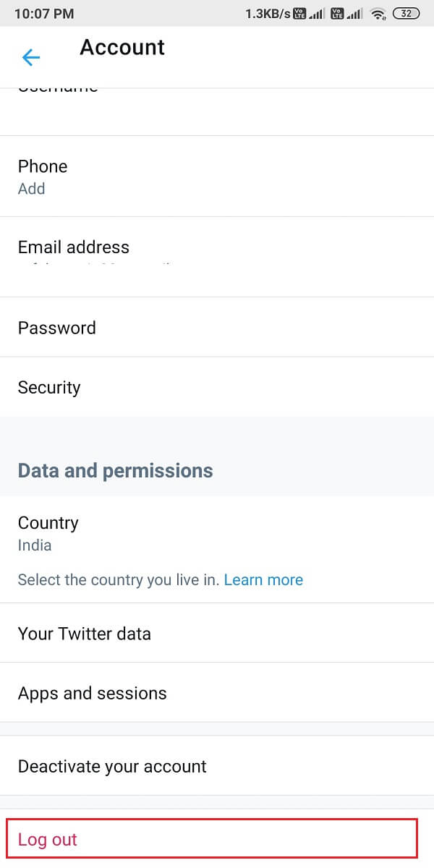The image size is (434, 868).
Task: Tap the clock in status bar
Action: click(44, 14)
